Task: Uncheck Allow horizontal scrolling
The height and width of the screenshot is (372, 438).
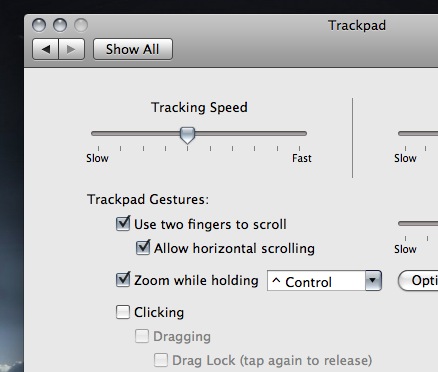Action: 143,248
